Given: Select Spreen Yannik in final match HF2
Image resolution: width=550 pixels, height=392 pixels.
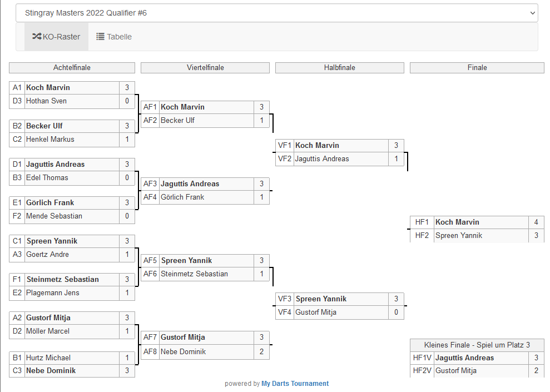Looking at the screenshot, I should click(x=459, y=236).
